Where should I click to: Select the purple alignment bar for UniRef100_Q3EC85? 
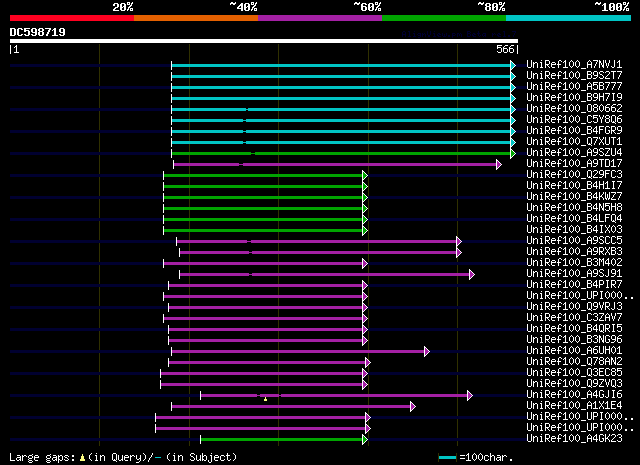[x=264, y=374]
